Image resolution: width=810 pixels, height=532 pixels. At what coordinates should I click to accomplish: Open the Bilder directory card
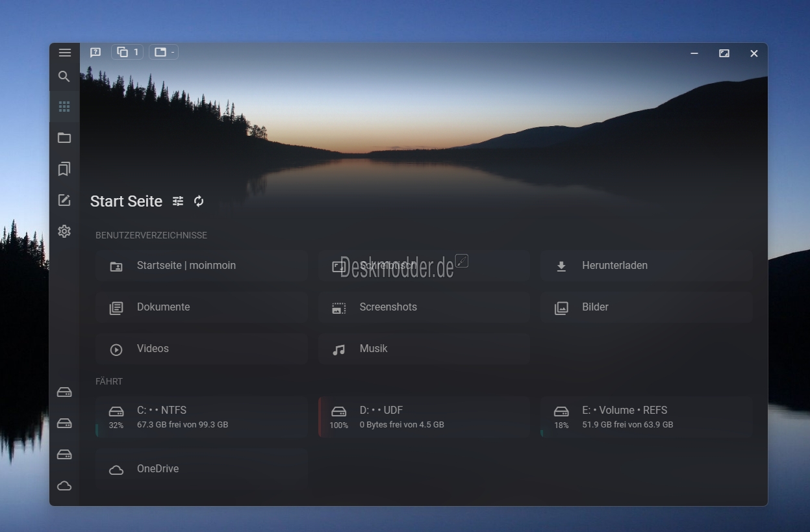pyautogui.click(x=646, y=307)
